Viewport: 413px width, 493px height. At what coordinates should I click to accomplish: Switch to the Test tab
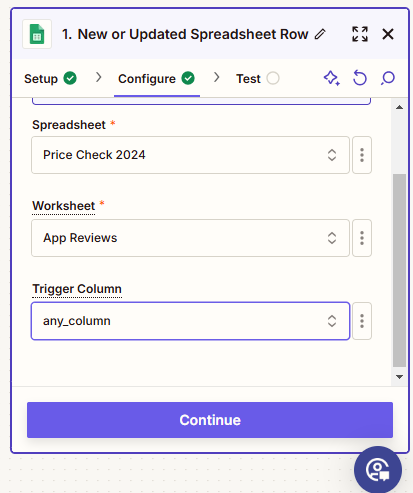pyautogui.click(x=258, y=79)
